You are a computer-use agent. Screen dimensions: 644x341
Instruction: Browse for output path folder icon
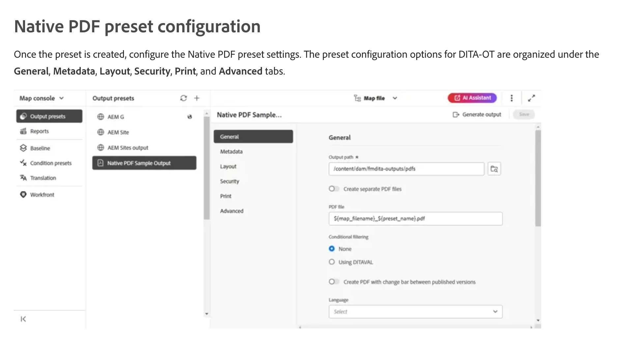click(x=494, y=169)
